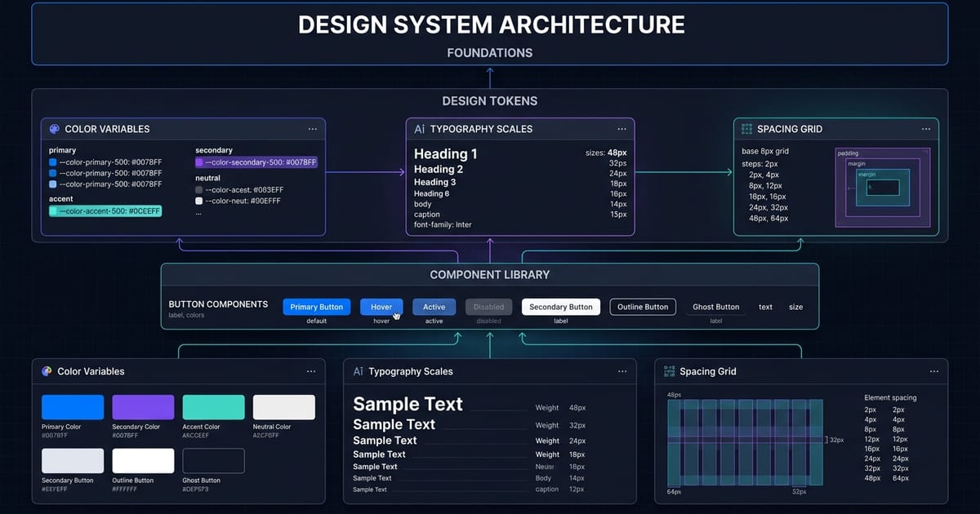
Task: Pick the teal Accent Color swatch
Action: coord(213,407)
